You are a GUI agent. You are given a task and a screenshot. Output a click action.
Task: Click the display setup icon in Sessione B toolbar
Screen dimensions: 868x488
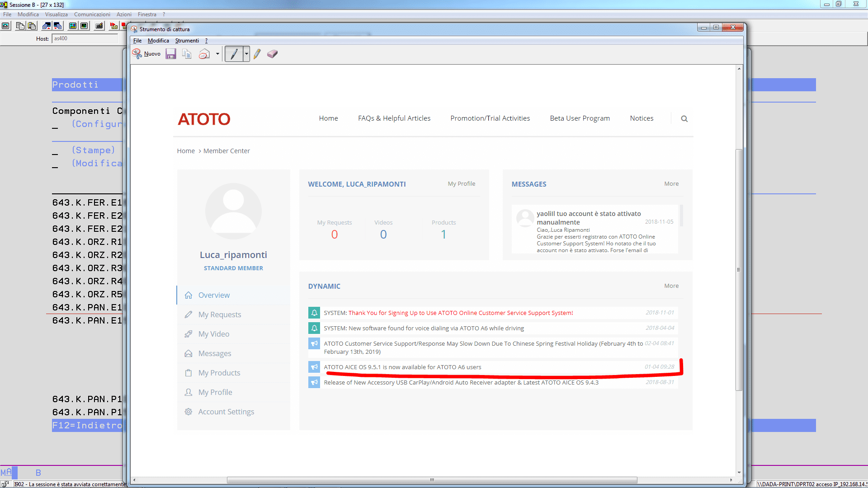[x=72, y=26]
